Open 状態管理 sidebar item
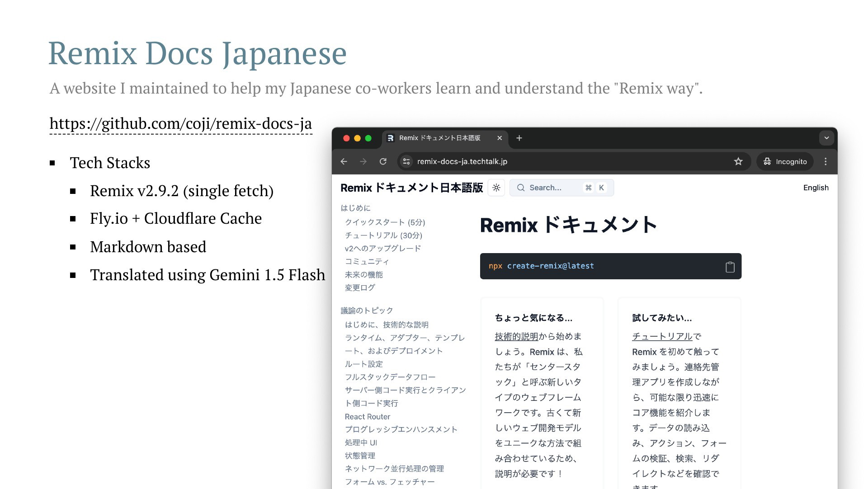The height and width of the screenshot is (489, 868). point(360,456)
